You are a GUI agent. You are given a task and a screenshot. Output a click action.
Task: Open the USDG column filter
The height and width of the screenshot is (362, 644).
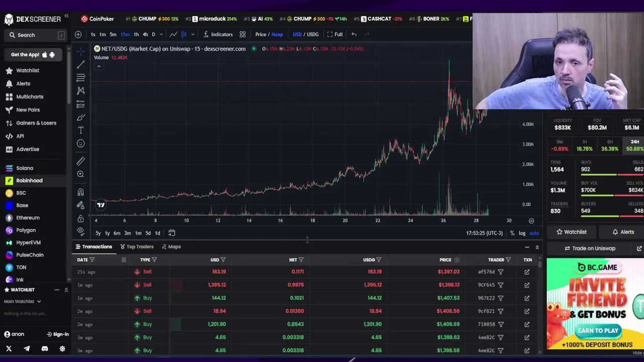coord(379,260)
